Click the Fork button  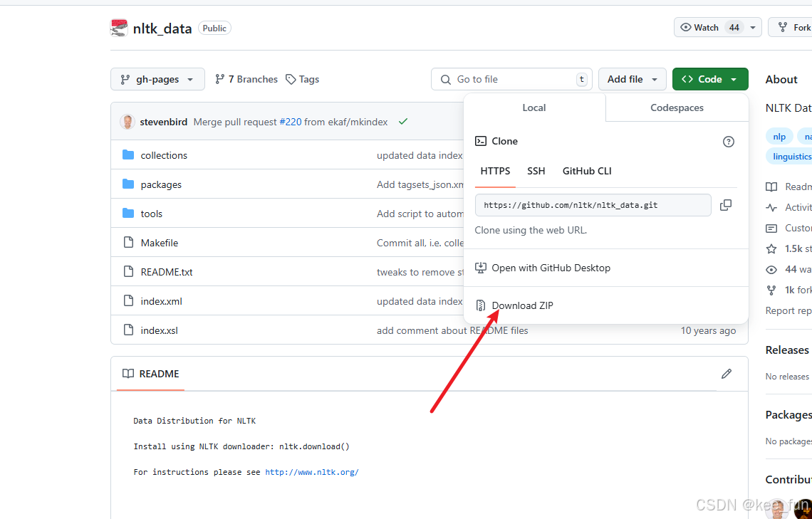click(x=790, y=28)
